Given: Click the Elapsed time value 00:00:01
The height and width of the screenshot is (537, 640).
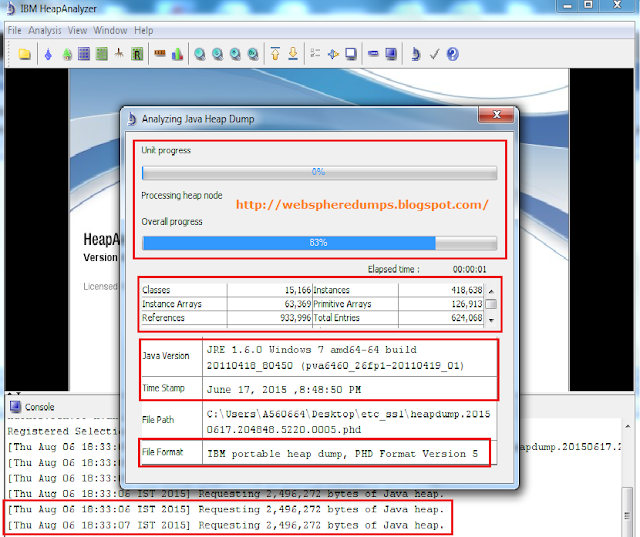Looking at the screenshot, I should (x=469, y=269).
